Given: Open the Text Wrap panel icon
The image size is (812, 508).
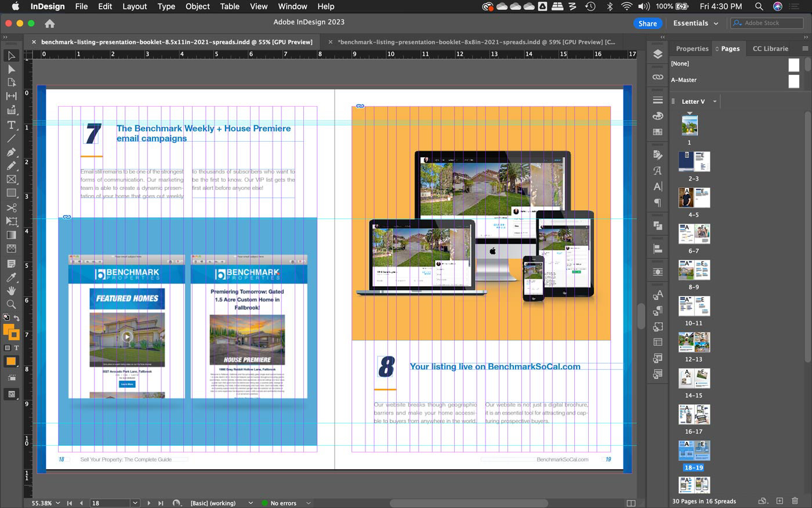Looking at the screenshot, I should pos(658,272).
